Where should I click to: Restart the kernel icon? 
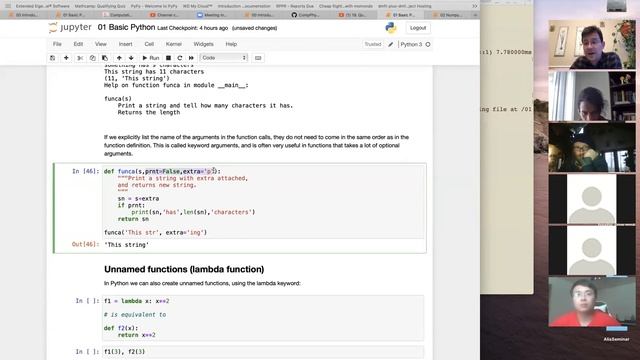tap(180, 58)
